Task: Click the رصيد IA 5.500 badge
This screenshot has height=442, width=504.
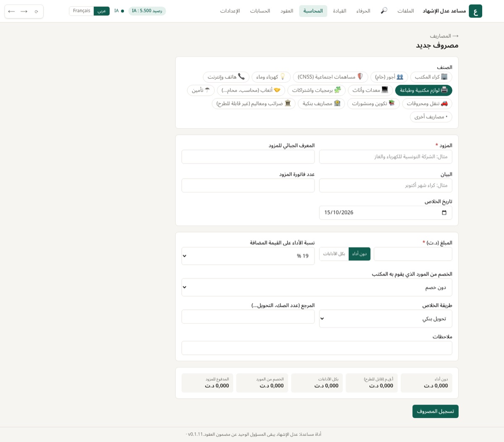Action: pyautogui.click(x=147, y=11)
